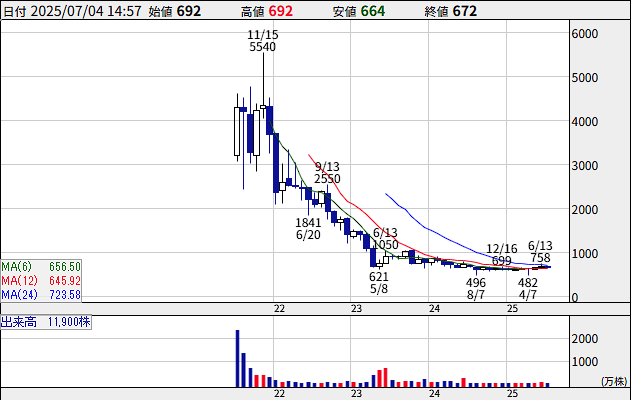Click the 11/15 5540 peak annotation

[x=262, y=41]
